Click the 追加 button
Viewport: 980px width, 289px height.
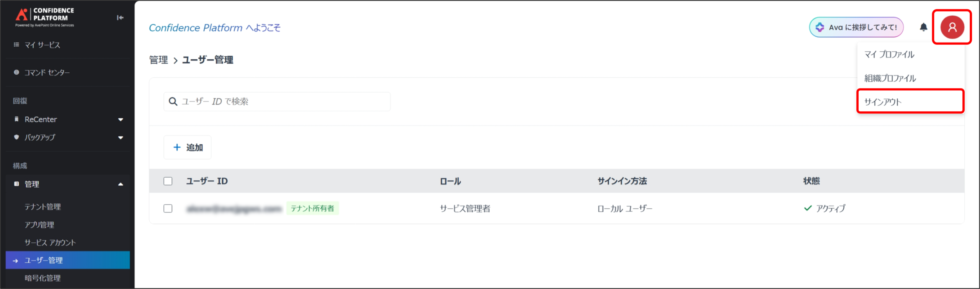tap(188, 147)
